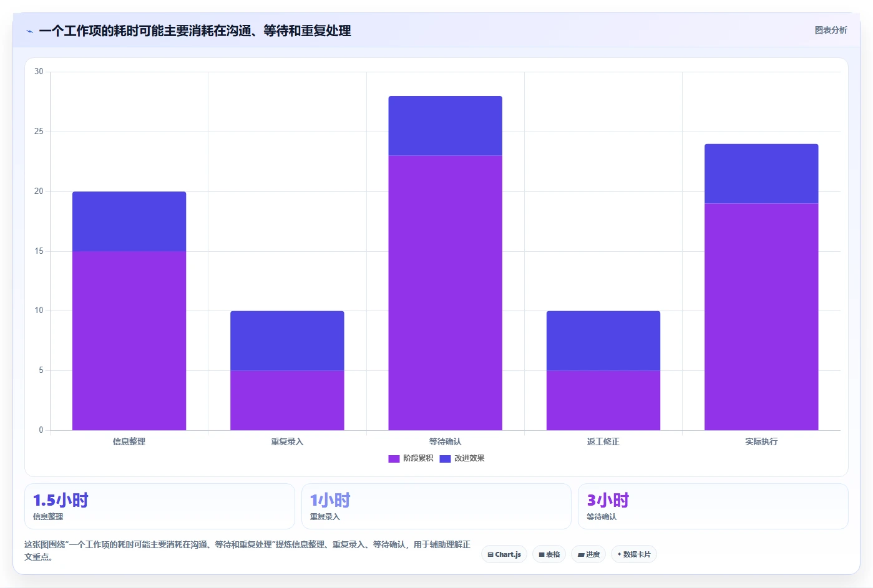Click the 阶段累积 legend label
The height and width of the screenshot is (588, 873).
click(418, 458)
